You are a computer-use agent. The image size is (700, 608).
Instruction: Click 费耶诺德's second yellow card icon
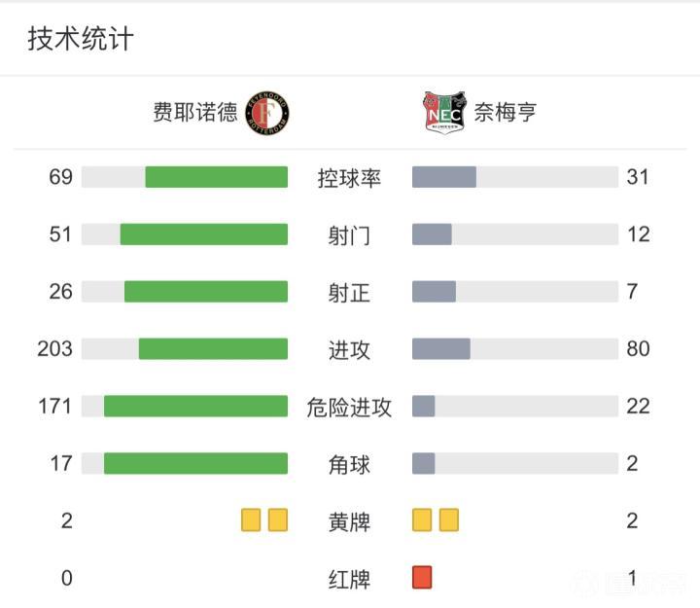pyautogui.click(x=278, y=520)
